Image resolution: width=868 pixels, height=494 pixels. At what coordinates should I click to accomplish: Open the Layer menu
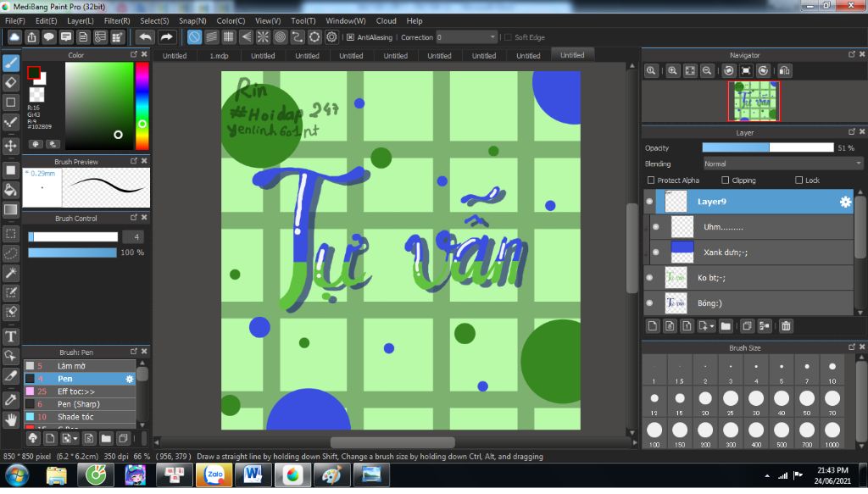(81, 21)
